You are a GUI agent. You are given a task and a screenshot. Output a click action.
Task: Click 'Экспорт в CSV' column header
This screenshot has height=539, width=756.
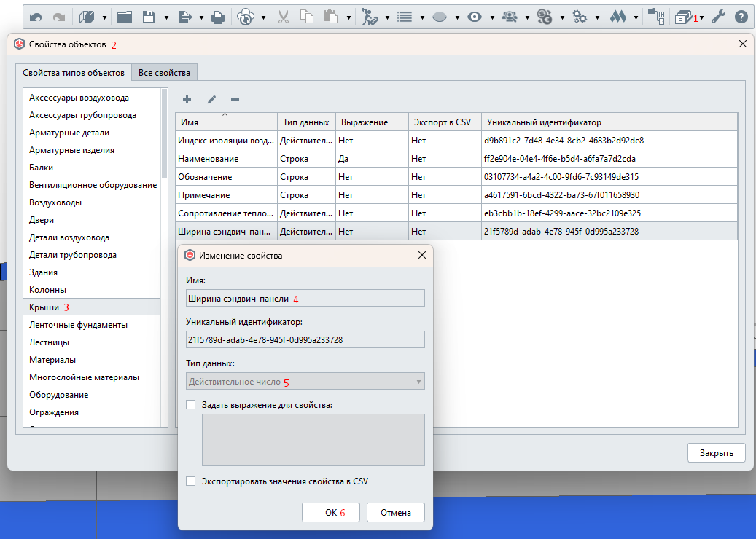point(445,122)
